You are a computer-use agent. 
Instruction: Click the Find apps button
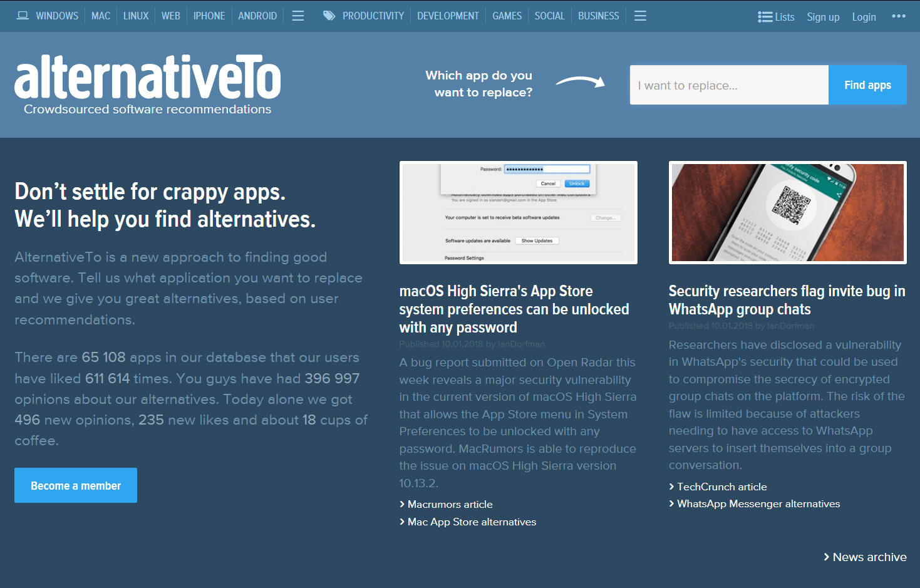(x=867, y=85)
